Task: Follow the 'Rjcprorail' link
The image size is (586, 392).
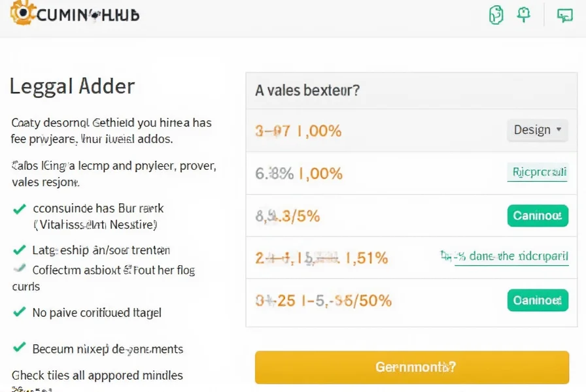Action: pyautogui.click(x=538, y=172)
